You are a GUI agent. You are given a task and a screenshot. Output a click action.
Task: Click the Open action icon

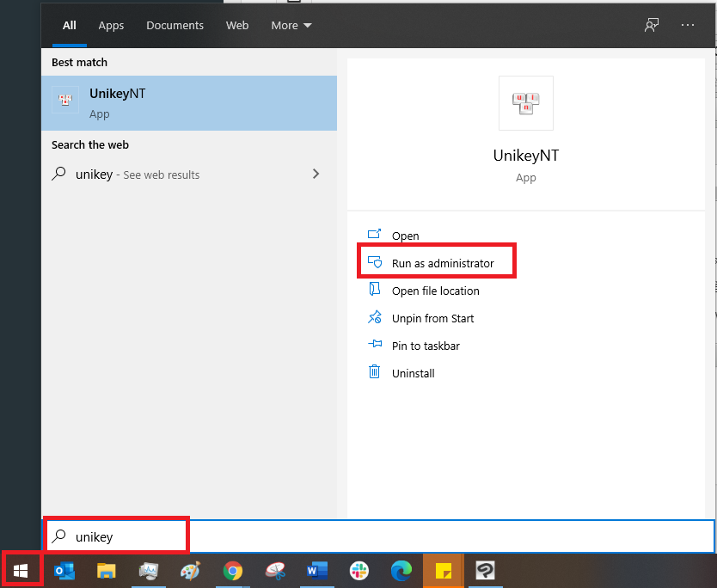coord(375,234)
